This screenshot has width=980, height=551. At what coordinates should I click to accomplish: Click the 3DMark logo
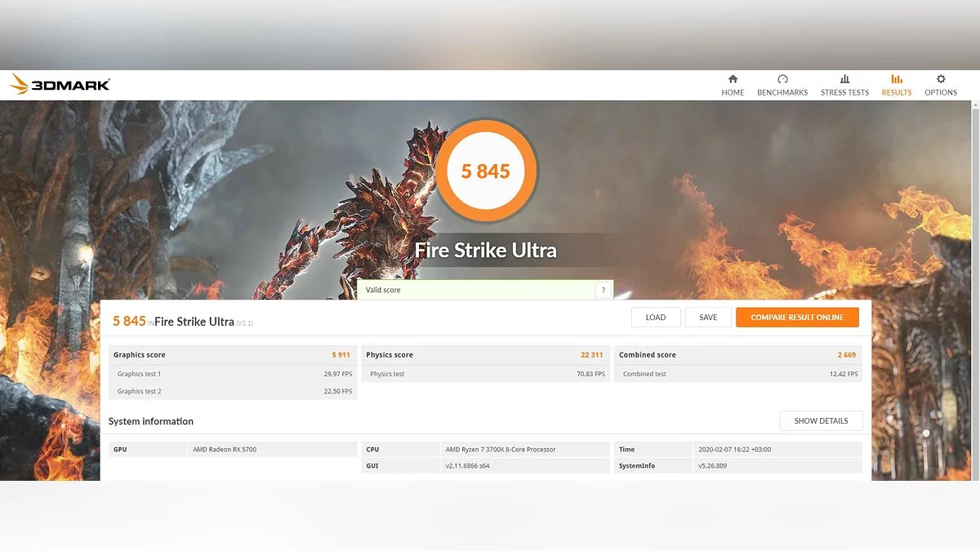pyautogui.click(x=60, y=85)
